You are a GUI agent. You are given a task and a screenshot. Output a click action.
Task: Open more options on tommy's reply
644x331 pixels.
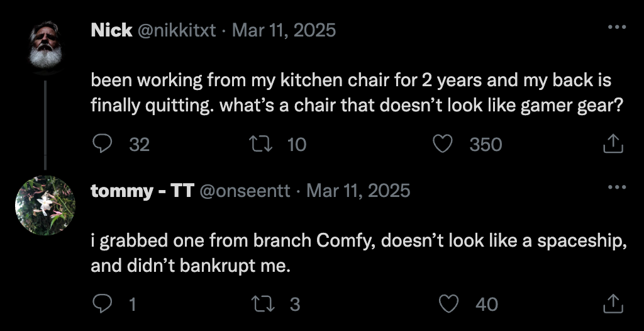tap(616, 188)
